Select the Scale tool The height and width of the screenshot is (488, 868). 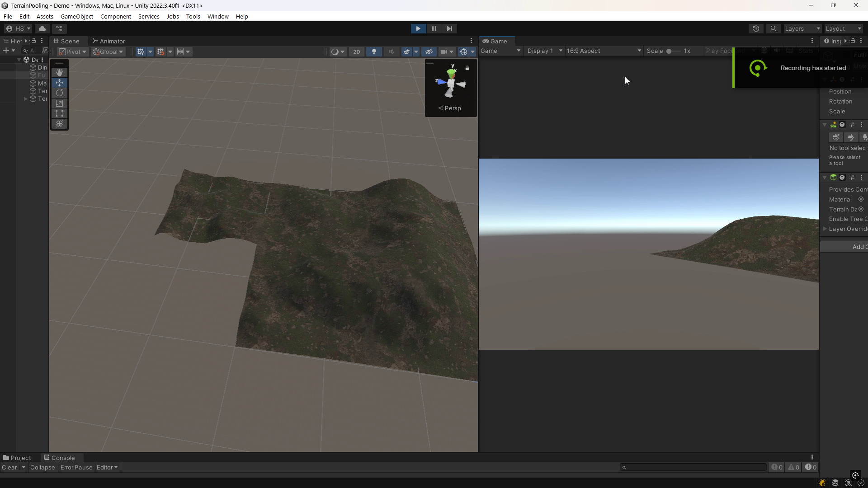pyautogui.click(x=59, y=103)
